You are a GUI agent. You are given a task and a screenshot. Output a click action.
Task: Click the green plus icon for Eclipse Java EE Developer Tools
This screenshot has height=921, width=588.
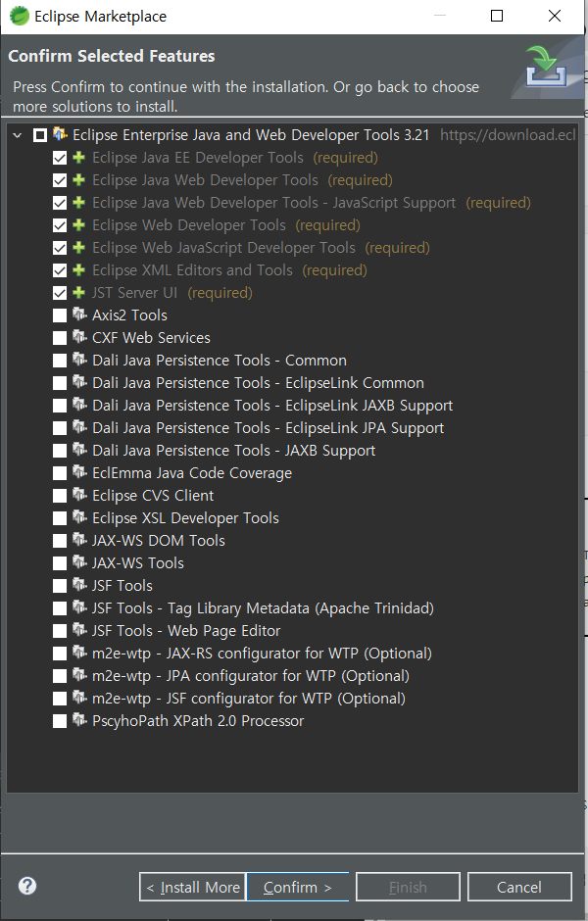click(78, 158)
